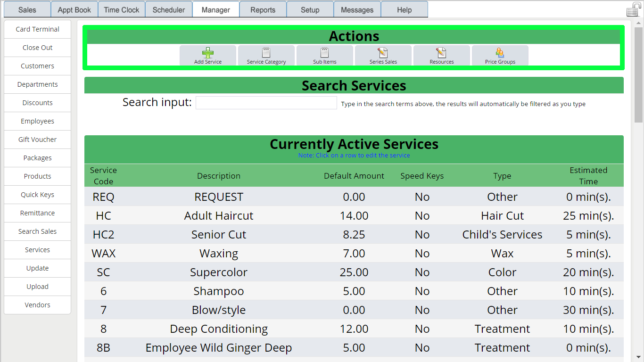644x362 pixels.
Task: Open the Sub Items action
Action: pos(325,56)
